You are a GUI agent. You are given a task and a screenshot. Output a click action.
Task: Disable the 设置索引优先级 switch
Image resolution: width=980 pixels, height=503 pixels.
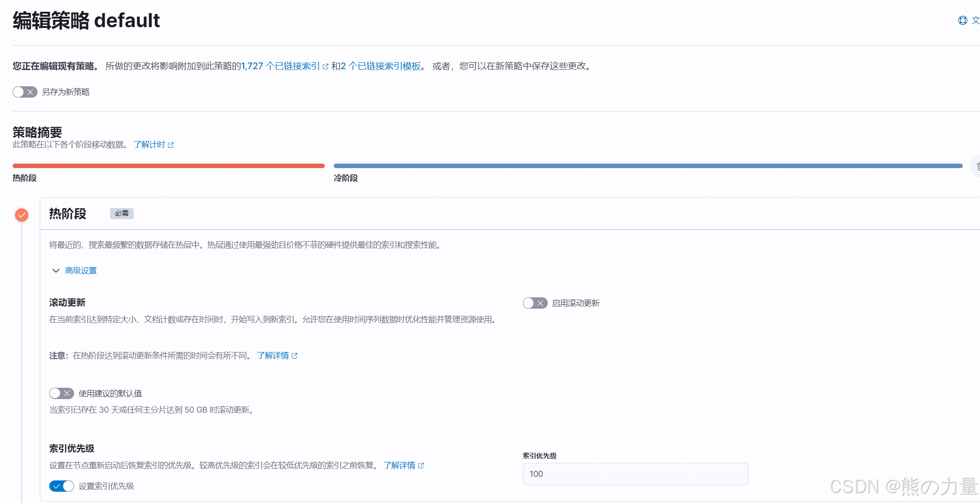coord(61,486)
